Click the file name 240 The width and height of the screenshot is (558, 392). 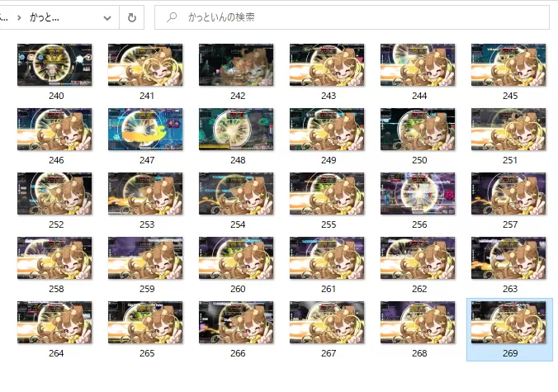click(56, 96)
